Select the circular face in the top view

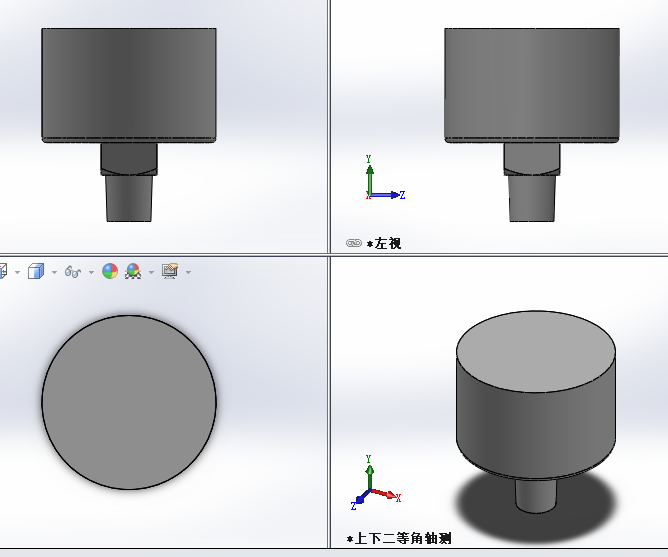pyautogui.click(x=129, y=402)
